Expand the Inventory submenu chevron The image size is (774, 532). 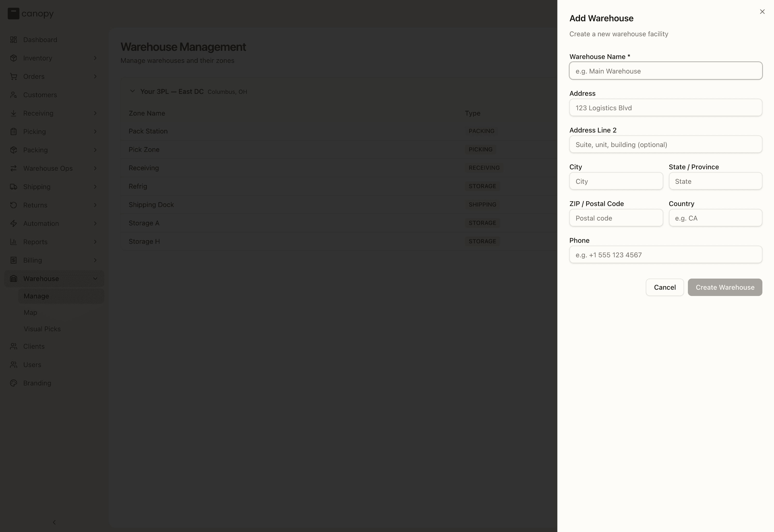coord(95,58)
